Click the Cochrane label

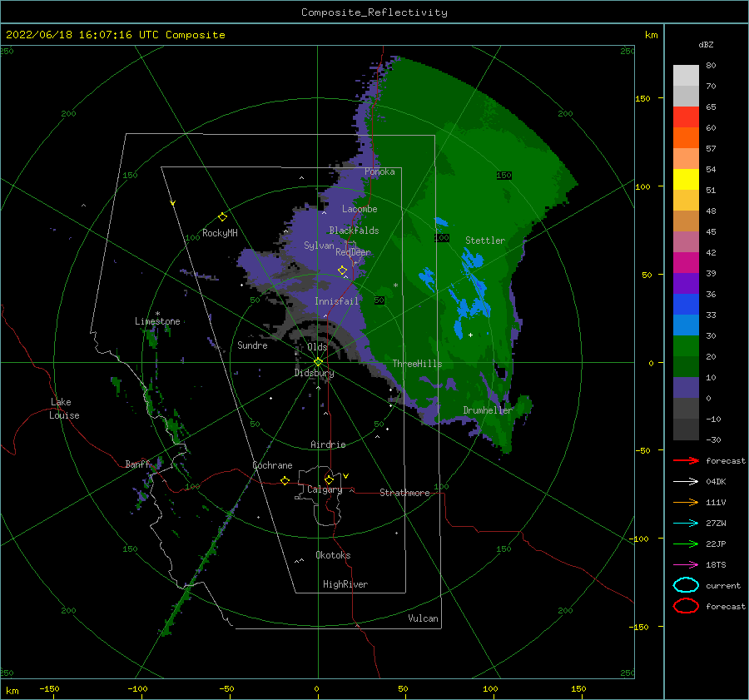pos(272,465)
